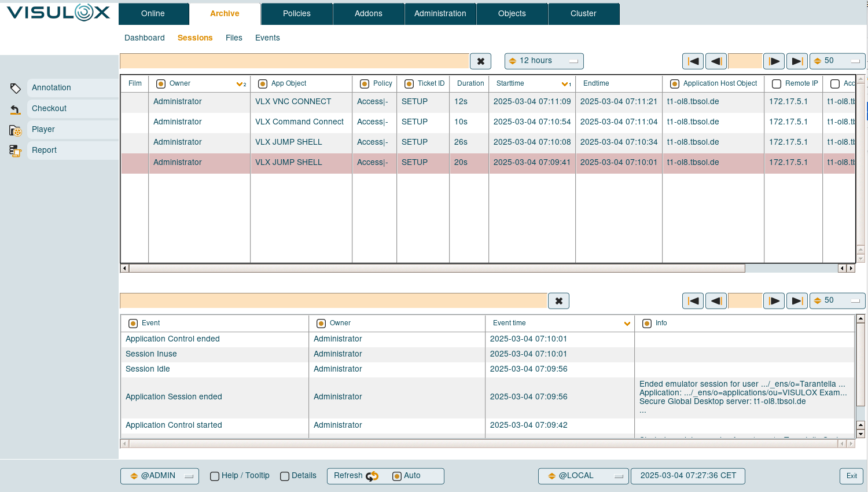Click the Annotation tag icon in sidebar
868x492 pixels.
pyautogui.click(x=16, y=88)
